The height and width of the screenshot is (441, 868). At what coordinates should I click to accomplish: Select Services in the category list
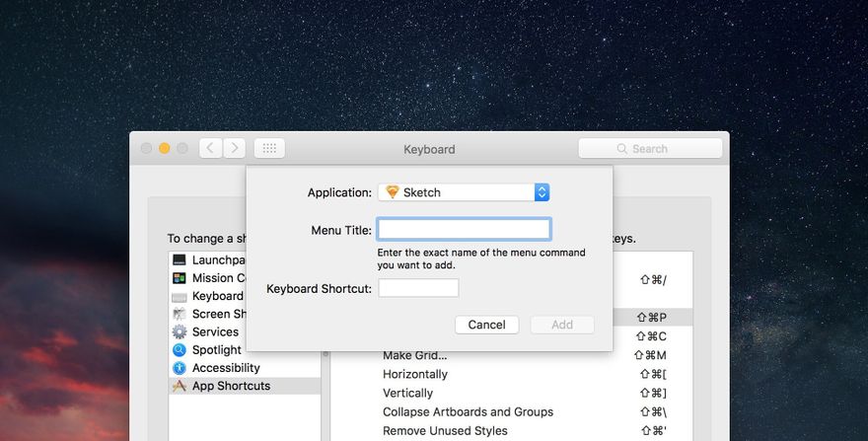[x=245, y=331]
